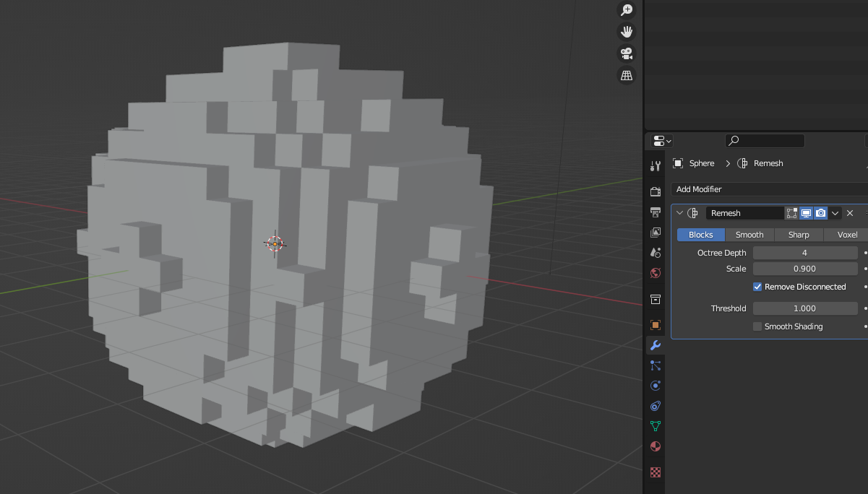Image resolution: width=868 pixels, height=494 pixels.
Task: Select the Voxel remesh mode
Action: [x=846, y=234]
